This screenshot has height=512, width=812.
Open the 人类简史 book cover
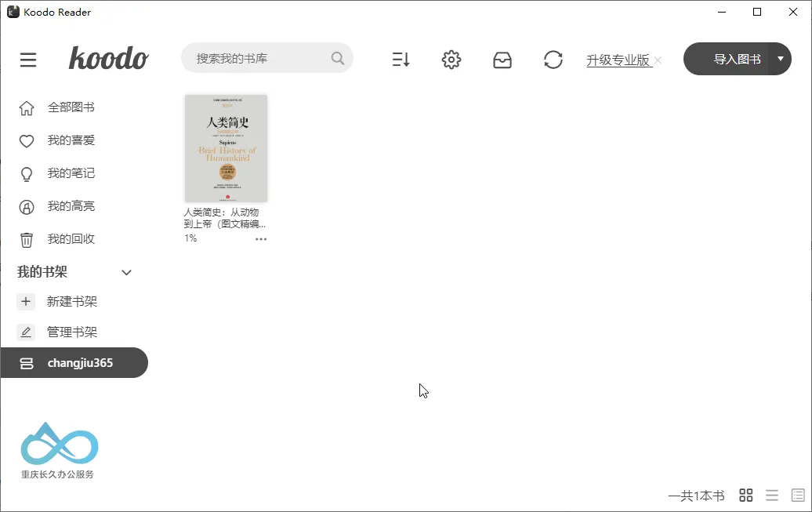(226, 148)
